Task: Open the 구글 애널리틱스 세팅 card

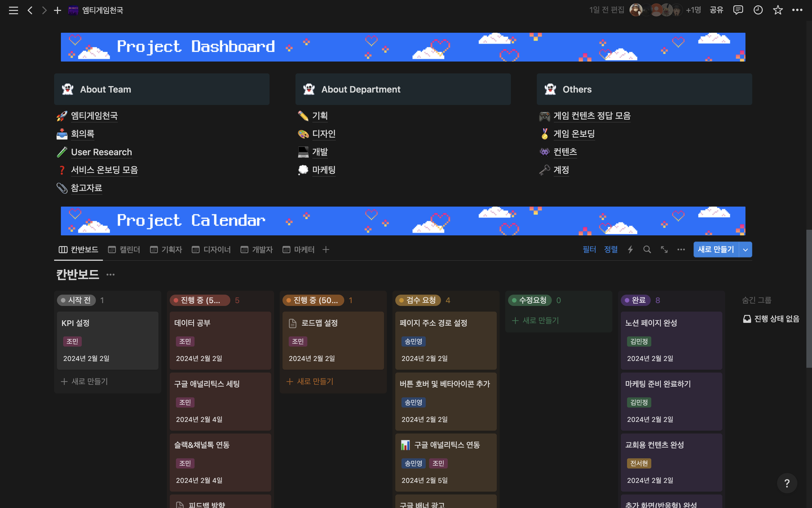Action: pos(220,402)
